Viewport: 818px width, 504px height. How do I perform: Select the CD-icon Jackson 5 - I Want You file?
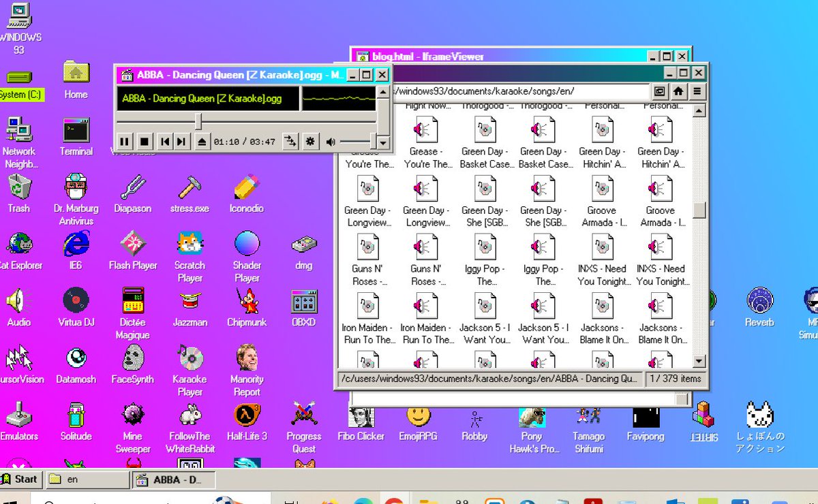point(485,319)
